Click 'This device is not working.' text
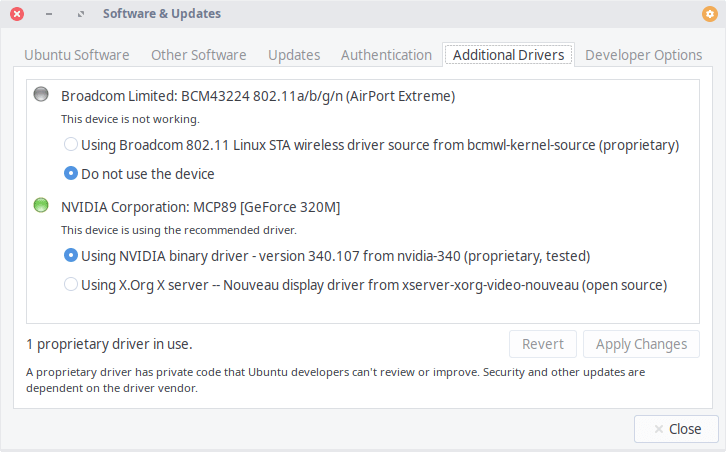This screenshot has width=726, height=452. click(130, 119)
